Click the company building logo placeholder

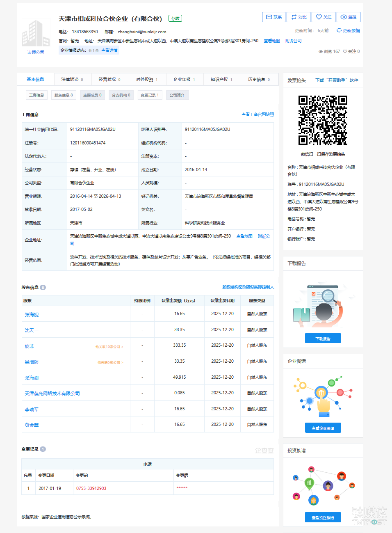tap(36, 34)
